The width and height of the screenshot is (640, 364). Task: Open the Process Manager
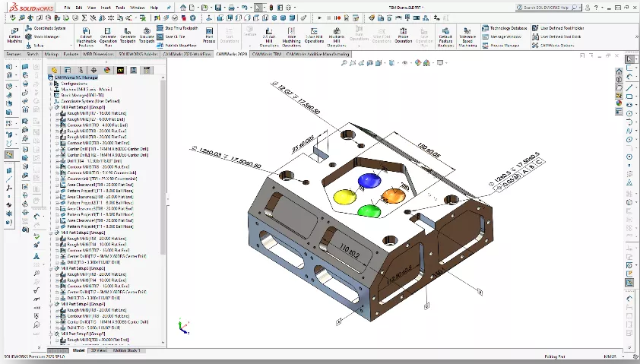[x=501, y=46]
